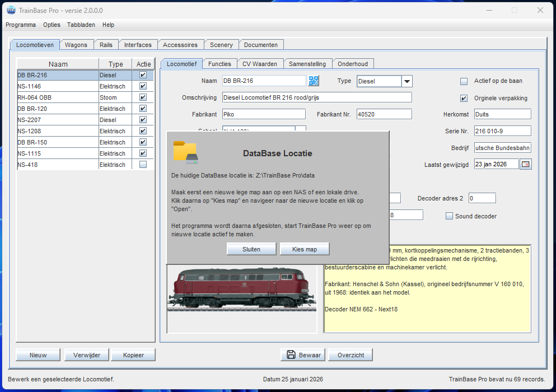This screenshot has height=392, width=556.
Task: Open the Tabbladen menu
Action: (81, 25)
